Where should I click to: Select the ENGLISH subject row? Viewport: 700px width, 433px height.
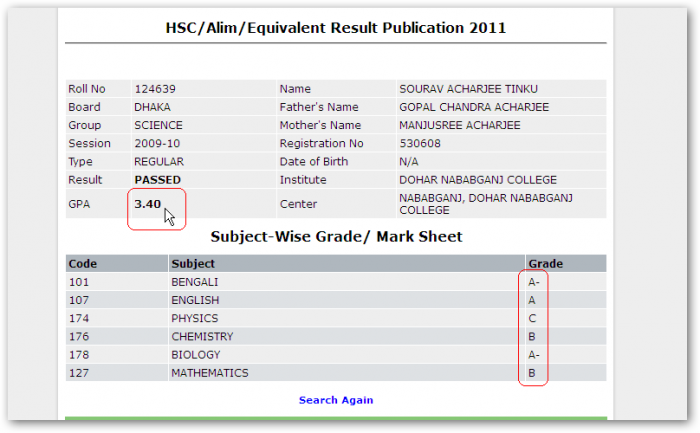(336, 300)
